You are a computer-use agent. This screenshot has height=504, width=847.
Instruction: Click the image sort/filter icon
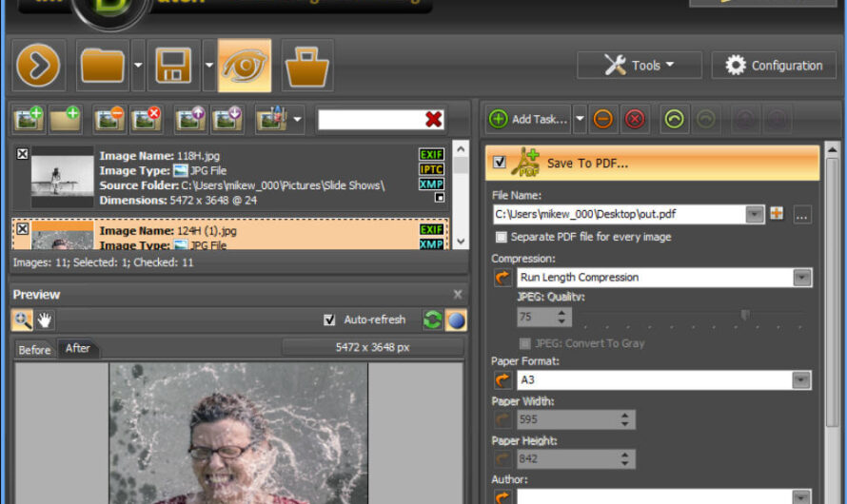click(x=272, y=119)
